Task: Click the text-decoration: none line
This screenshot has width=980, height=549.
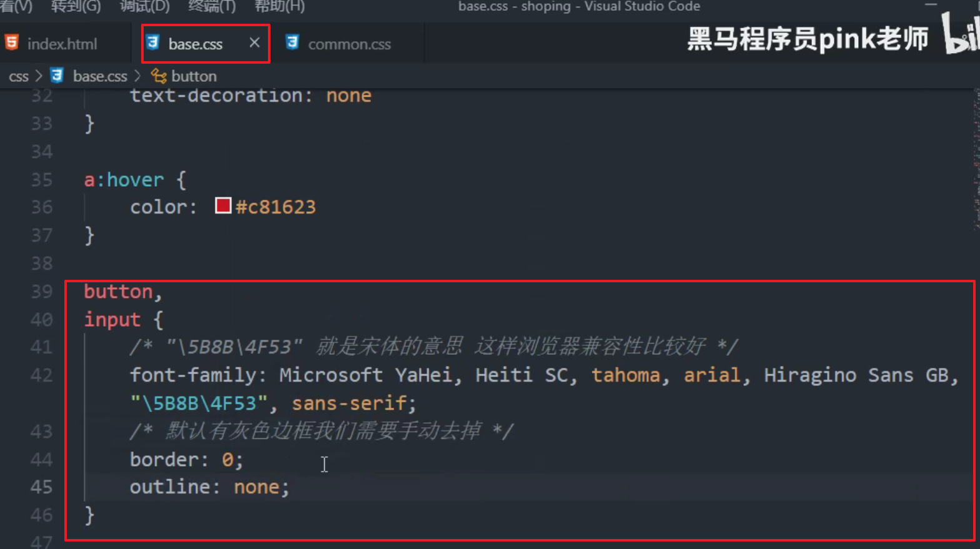Action: [250, 96]
